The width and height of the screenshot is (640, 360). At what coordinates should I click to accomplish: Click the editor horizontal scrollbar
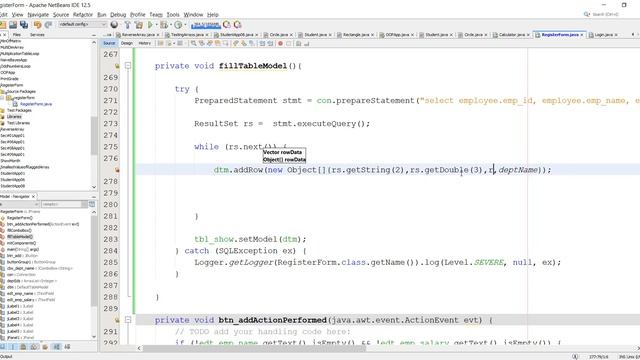coord(254,348)
